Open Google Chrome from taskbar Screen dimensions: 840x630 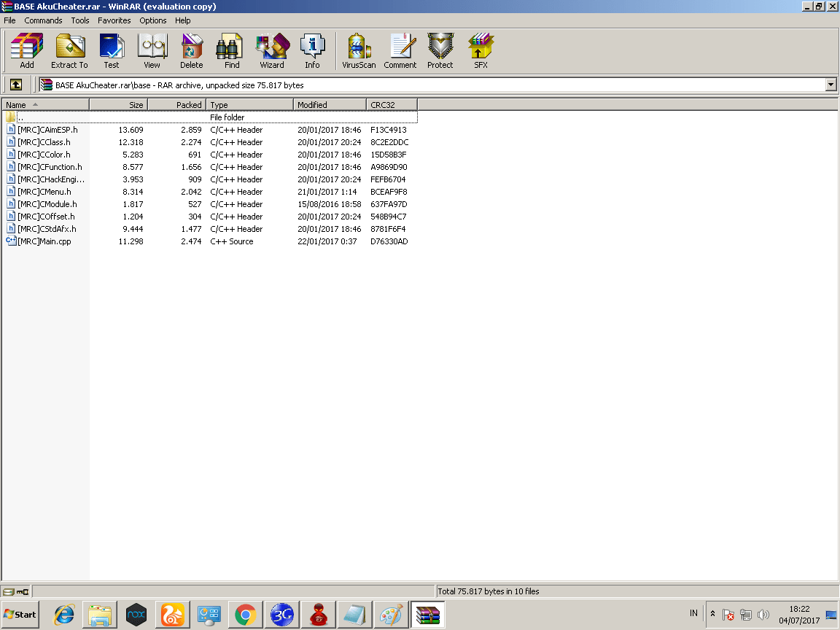[x=245, y=615]
